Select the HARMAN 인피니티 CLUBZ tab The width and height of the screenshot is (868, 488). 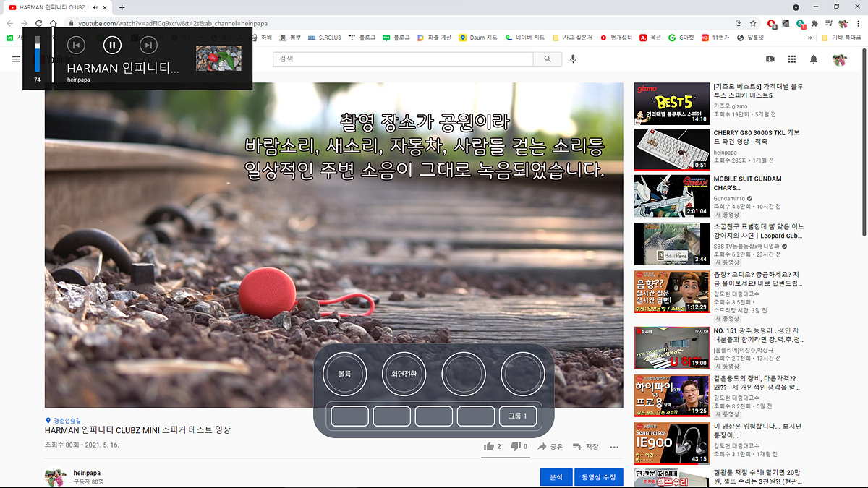(x=56, y=7)
